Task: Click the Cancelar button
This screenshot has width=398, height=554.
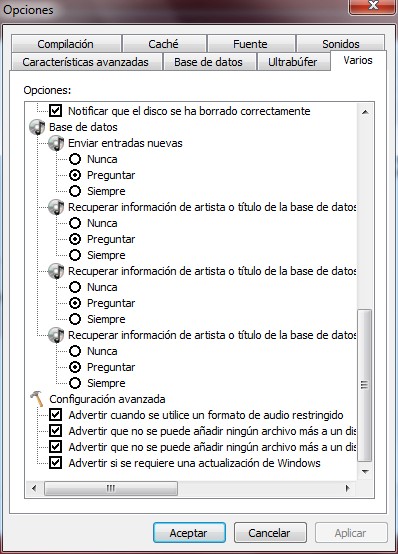Action: click(270, 532)
